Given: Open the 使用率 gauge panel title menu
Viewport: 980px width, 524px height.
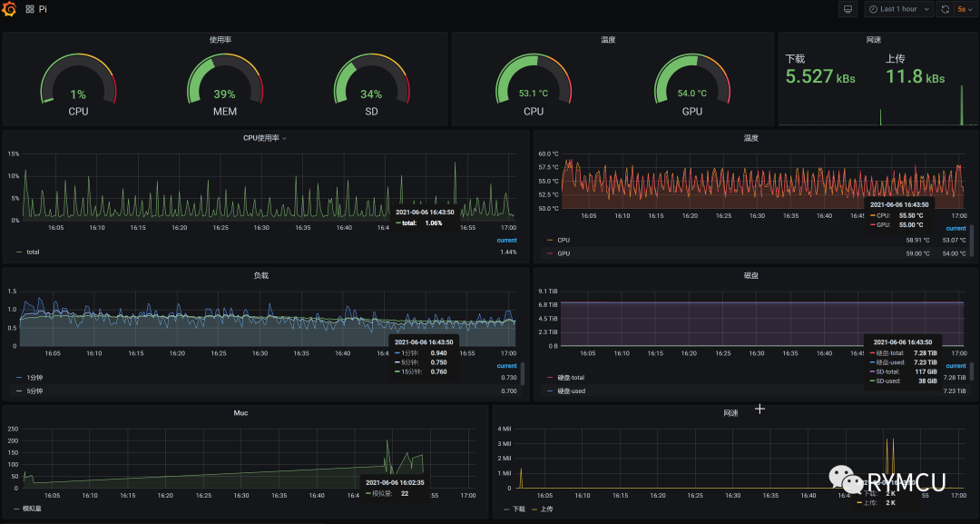Looking at the screenshot, I should (x=220, y=39).
